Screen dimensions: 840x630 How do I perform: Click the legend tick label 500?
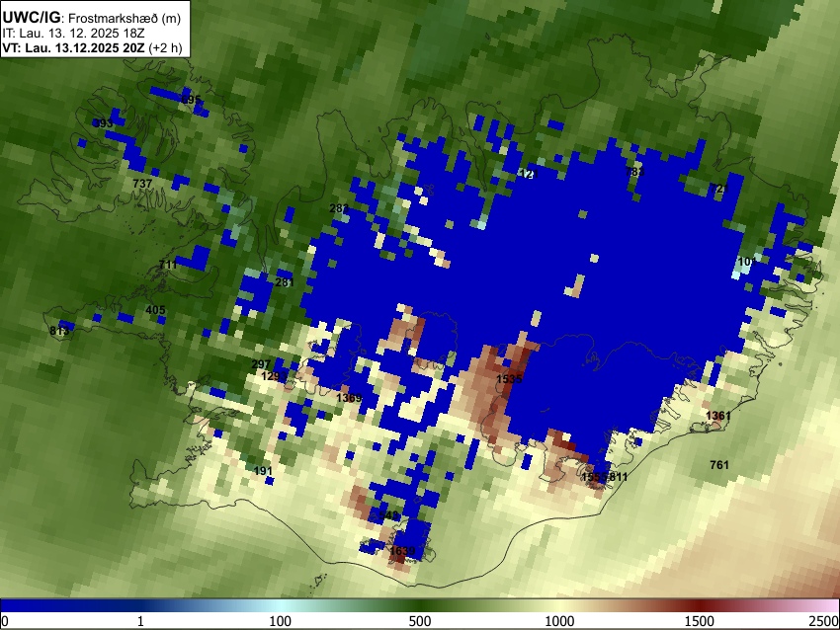coord(420,621)
